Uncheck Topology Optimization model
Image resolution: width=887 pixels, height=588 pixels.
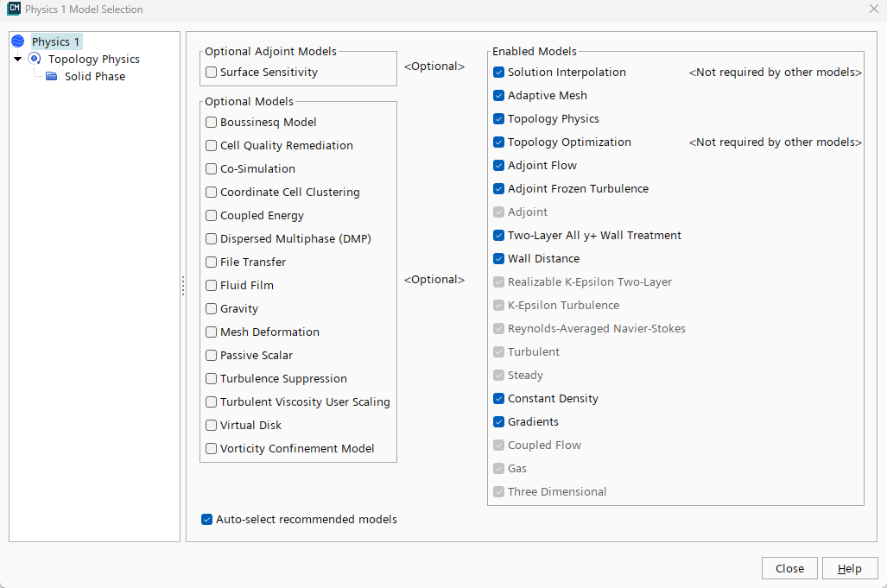pyautogui.click(x=498, y=142)
